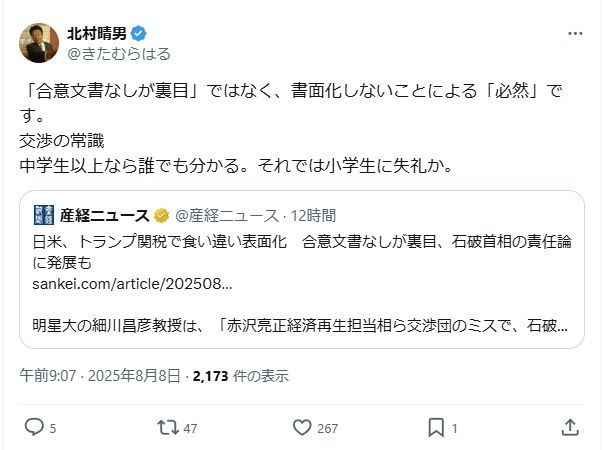This screenshot has height=450, width=607.
Task: Click the 午前9:07 · 2025年8月8日 timestamp
Action: click(x=100, y=376)
